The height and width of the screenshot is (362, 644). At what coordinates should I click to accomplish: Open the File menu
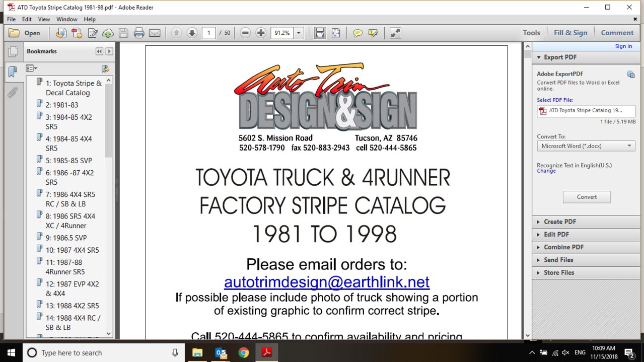pyautogui.click(x=11, y=19)
